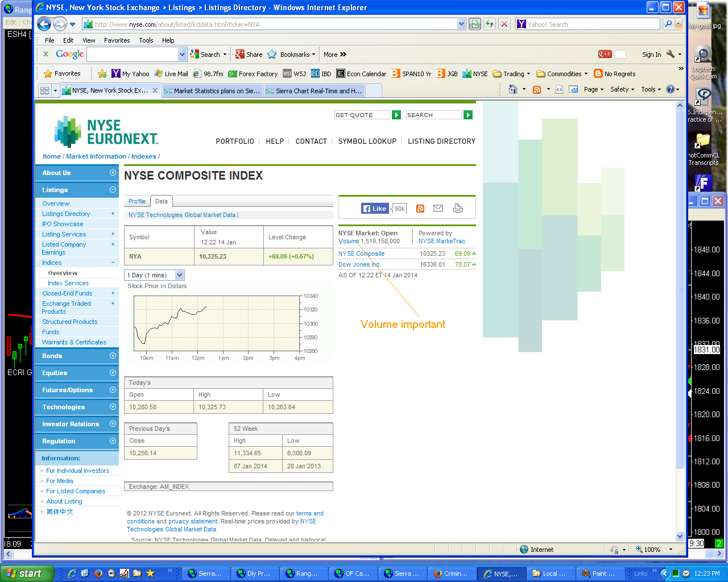This screenshot has width=728, height=582.
Task: Open the IPO Showcase sidebar link
Action: click(x=63, y=224)
